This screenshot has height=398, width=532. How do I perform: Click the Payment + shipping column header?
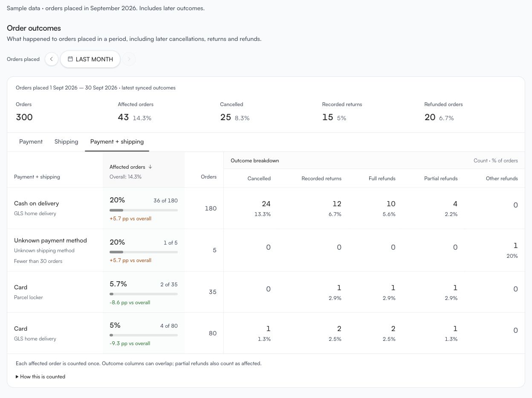tap(37, 177)
